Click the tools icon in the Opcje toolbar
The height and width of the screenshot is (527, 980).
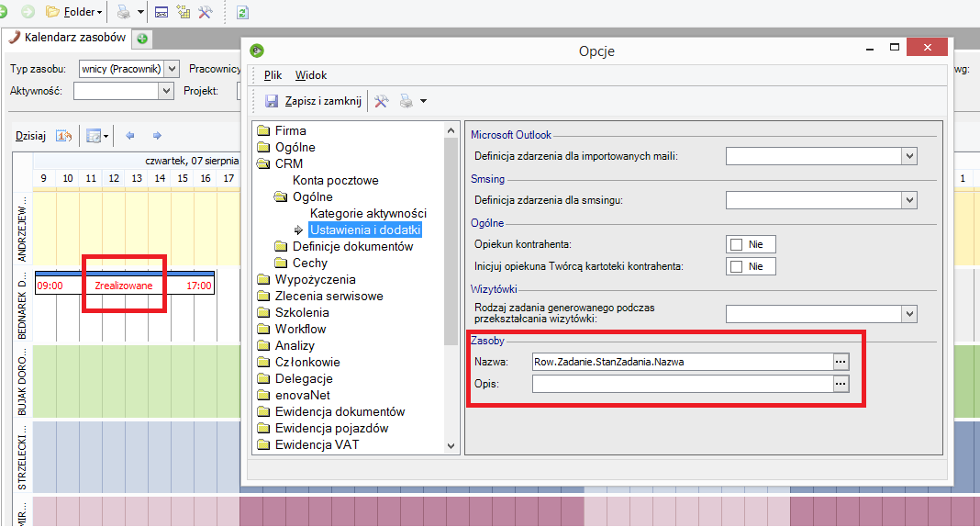(x=381, y=101)
